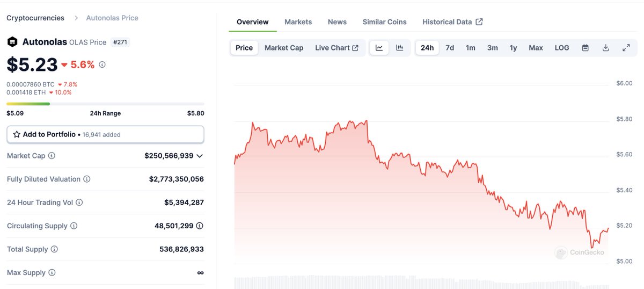Open the Historical Data tab
The image size is (644, 289).
(x=452, y=22)
